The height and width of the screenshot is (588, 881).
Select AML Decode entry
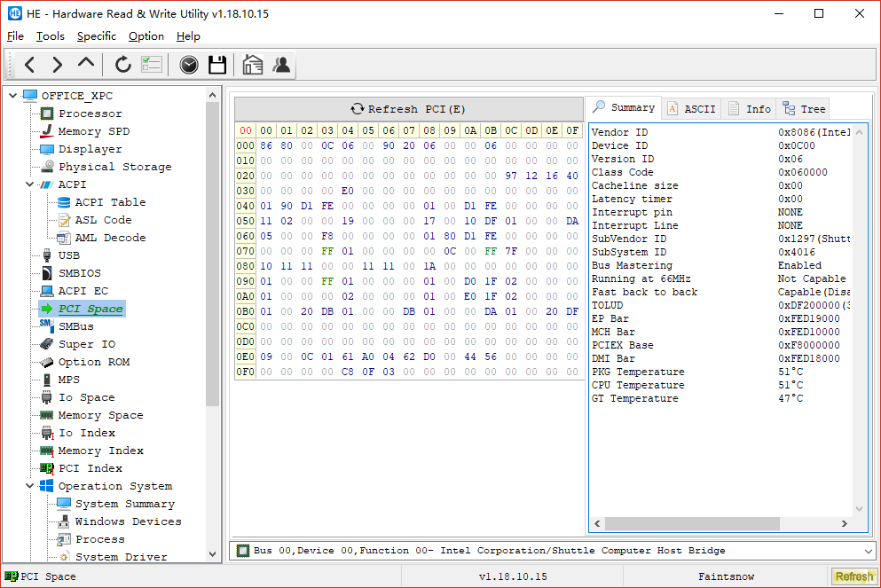click(x=110, y=238)
